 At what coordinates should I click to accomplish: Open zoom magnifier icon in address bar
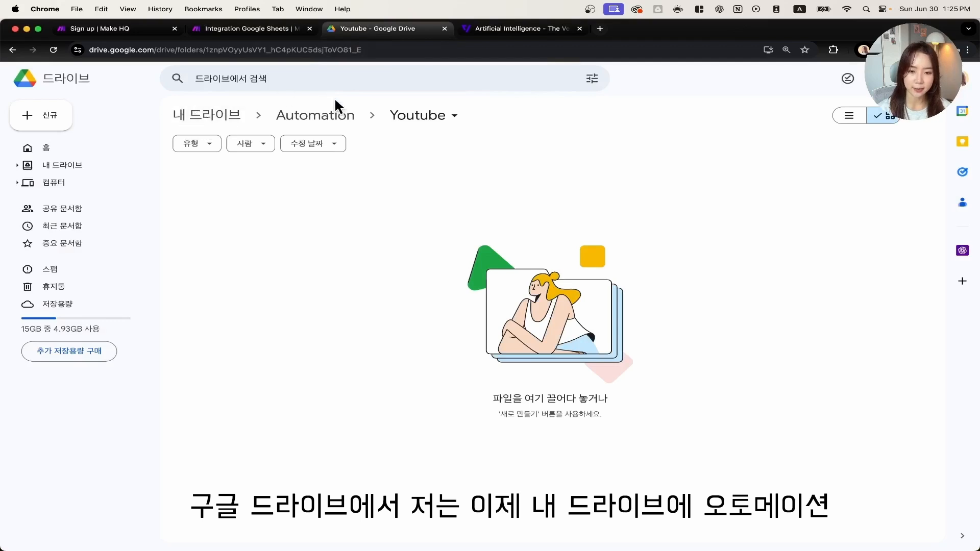click(x=786, y=50)
